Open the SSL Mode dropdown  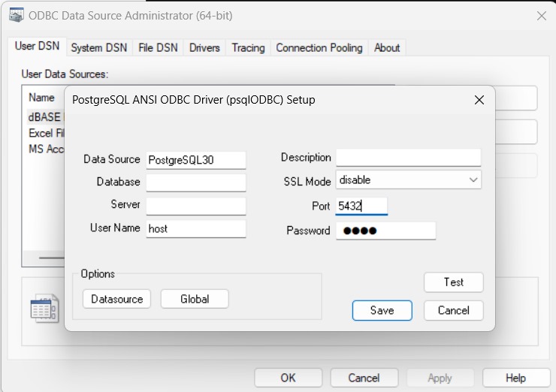click(x=409, y=179)
